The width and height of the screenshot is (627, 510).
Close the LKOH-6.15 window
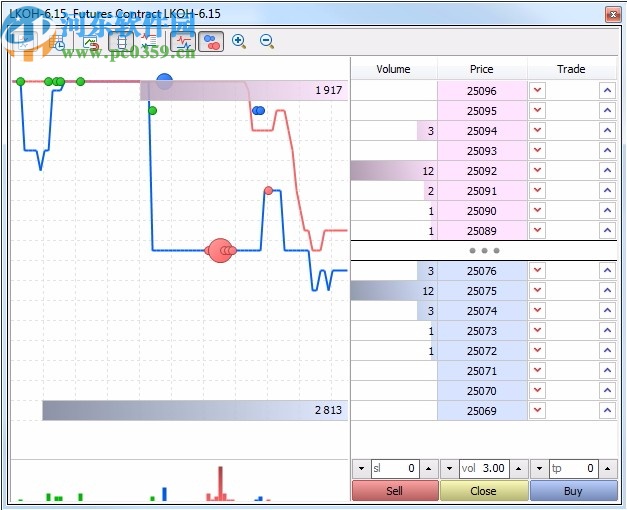(x=613, y=15)
